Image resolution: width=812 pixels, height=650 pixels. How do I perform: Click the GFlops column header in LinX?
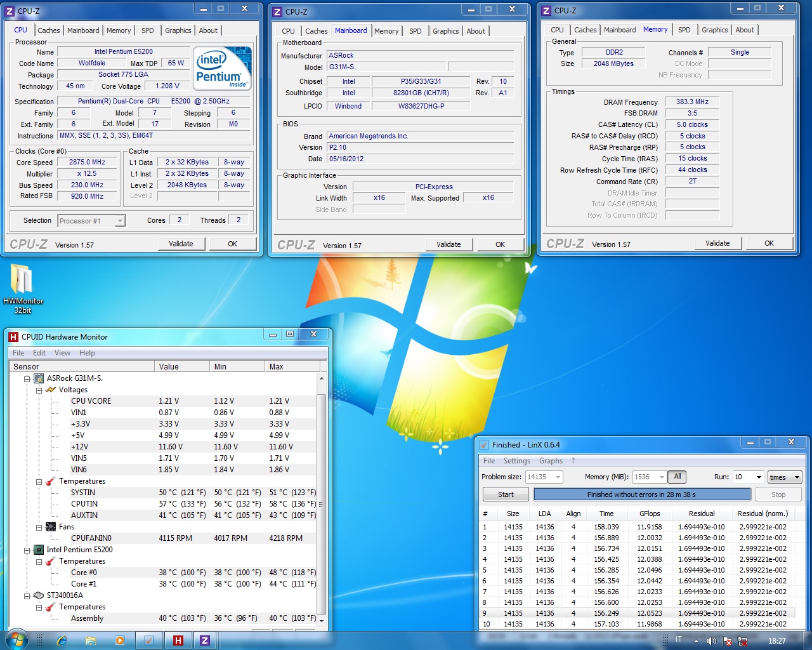650,514
